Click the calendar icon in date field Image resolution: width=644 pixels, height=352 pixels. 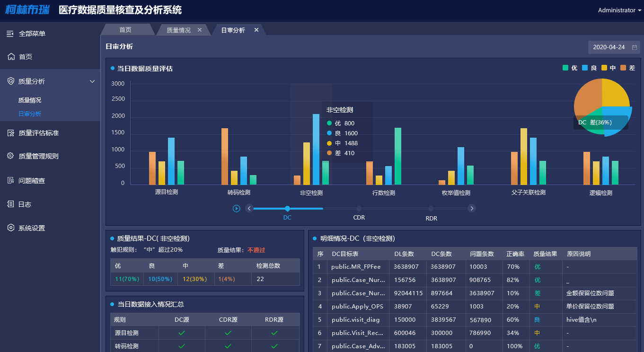pyautogui.click(x=635, y=47)
